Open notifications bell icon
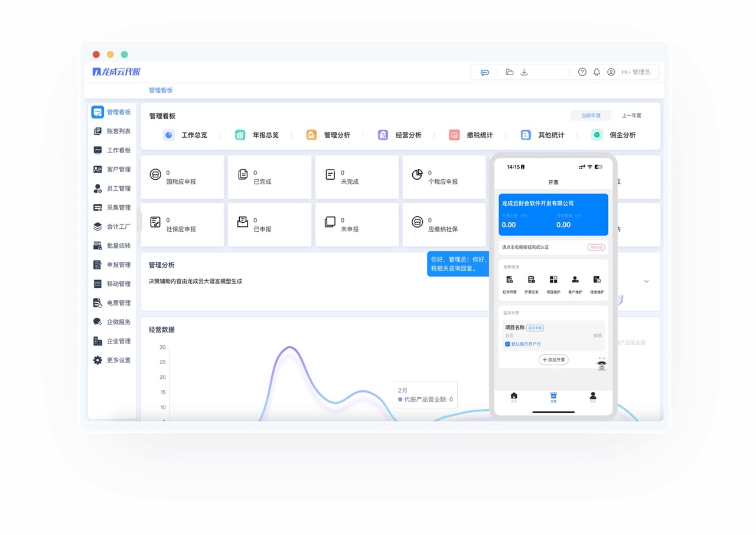 coord(597,72)
